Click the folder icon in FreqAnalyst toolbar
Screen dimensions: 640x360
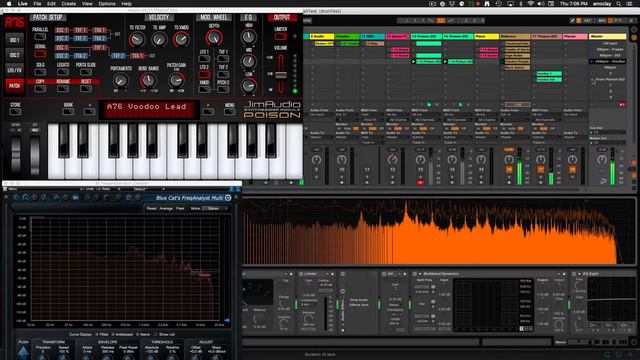[x=76, y=198]
